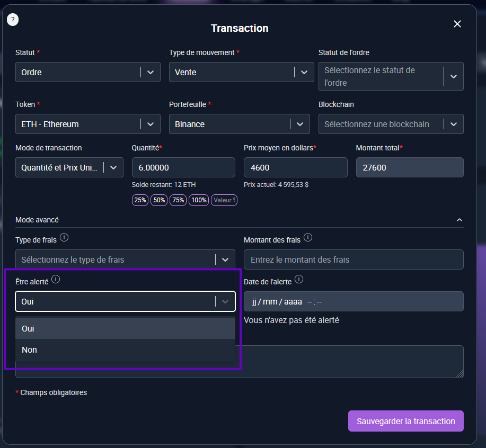Close the Transaction dialog with X
Viewport: 486px width, 448px height.
tap(457, 24)
